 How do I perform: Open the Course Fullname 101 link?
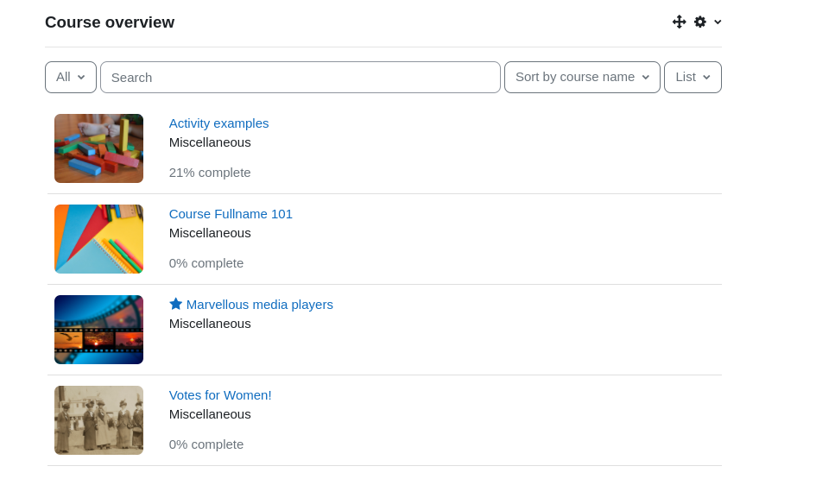pyautogui.click(x=231, y=214)
